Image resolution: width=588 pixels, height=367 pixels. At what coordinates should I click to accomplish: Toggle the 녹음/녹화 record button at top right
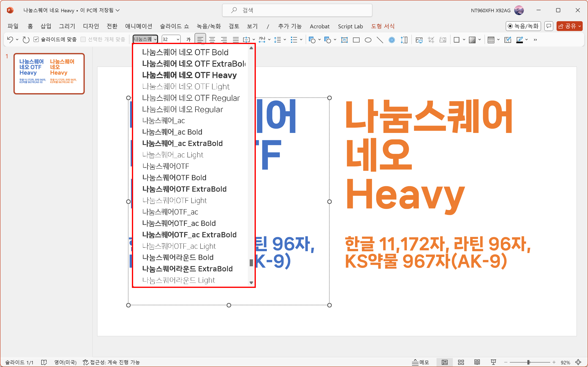(x=523, y=26)
